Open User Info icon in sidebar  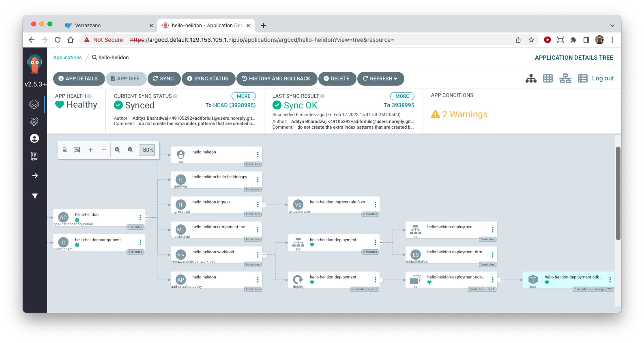tap(34, 138)
